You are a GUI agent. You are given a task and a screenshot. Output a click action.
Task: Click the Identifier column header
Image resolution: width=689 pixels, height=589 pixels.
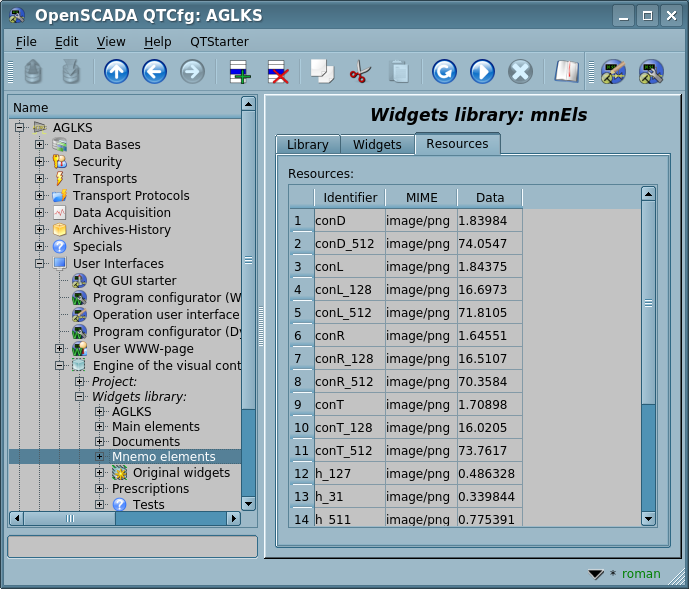(x=350, y=198)
